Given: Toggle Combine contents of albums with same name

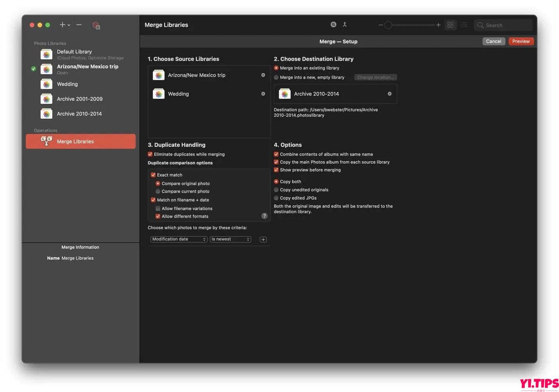Looking at the screenshot, I should tap(276, 154).
